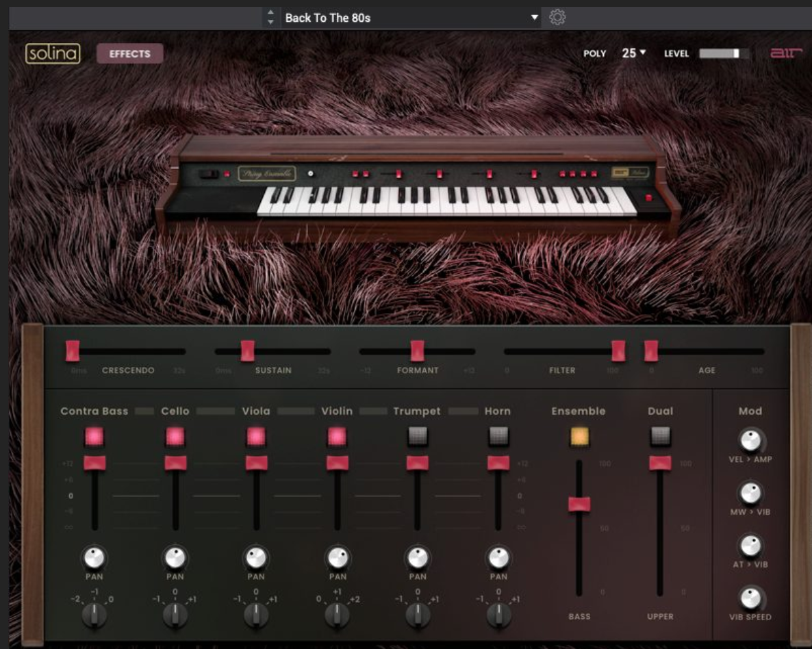812x649 pixels.
Task: Click the master LEVEL slider
Action: coord(724,53)
